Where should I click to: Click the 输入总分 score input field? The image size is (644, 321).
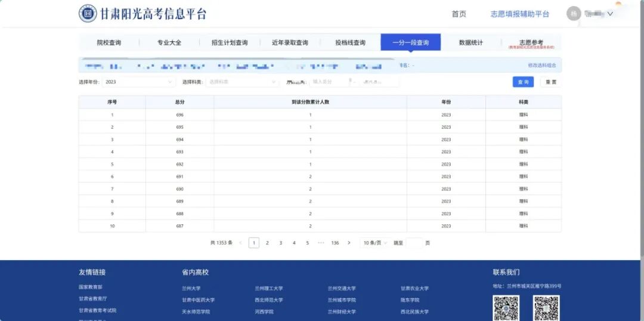pyautogui.click(x=329, y=82)
